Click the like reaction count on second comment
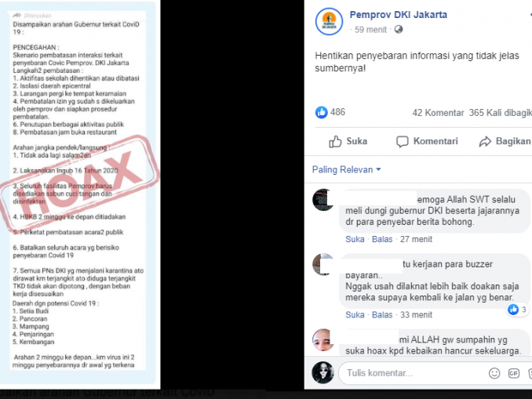Screen dimensions: 532x399 click(x=517, y=309)
